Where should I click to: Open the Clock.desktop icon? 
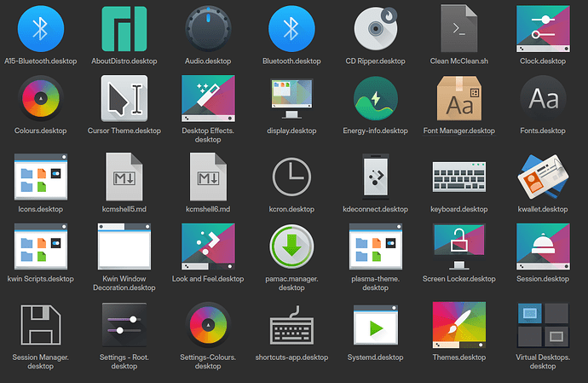tap(543, 28)
